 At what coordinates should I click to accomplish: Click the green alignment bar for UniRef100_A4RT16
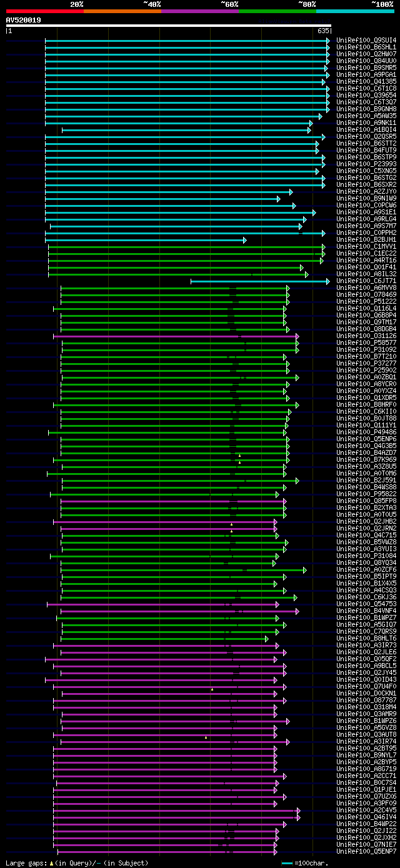tap(186, 261)
